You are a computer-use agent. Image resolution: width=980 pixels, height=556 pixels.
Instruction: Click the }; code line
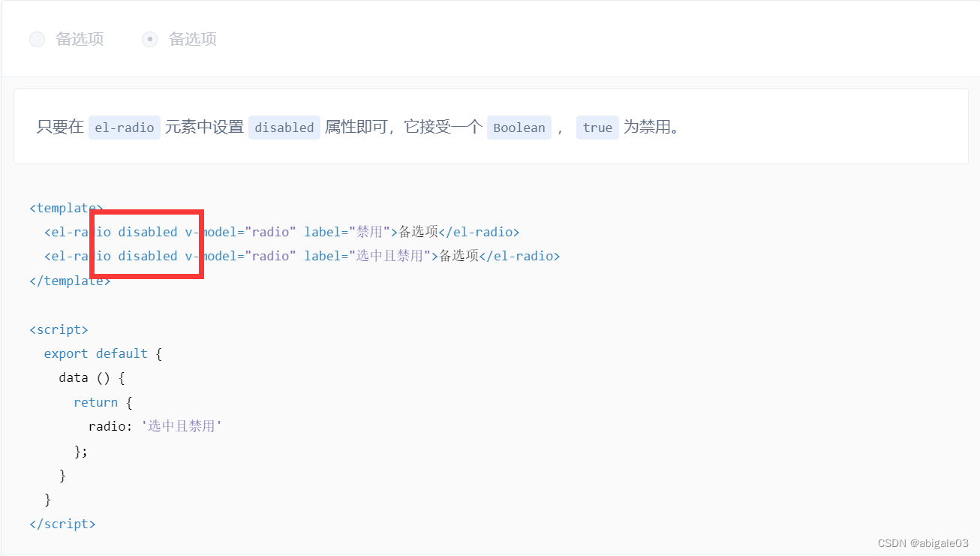81,451
